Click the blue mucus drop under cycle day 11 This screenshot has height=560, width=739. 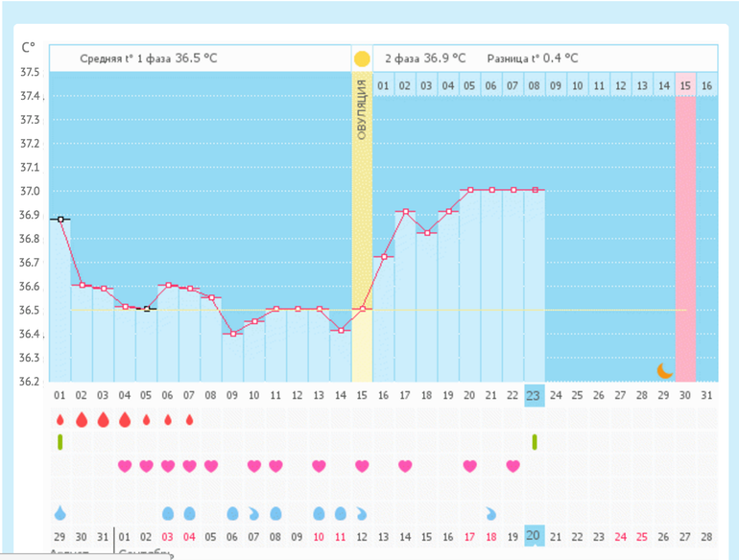(x=275, y=513)
